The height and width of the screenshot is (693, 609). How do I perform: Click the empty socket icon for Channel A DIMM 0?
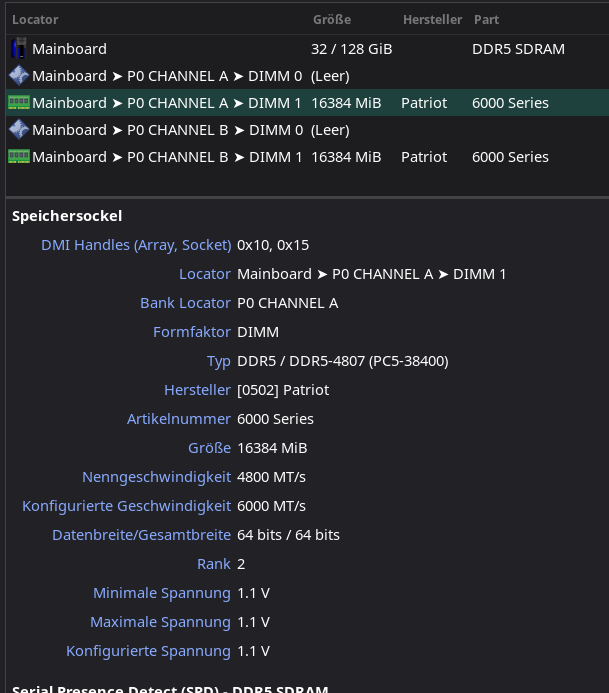(18, 75)
